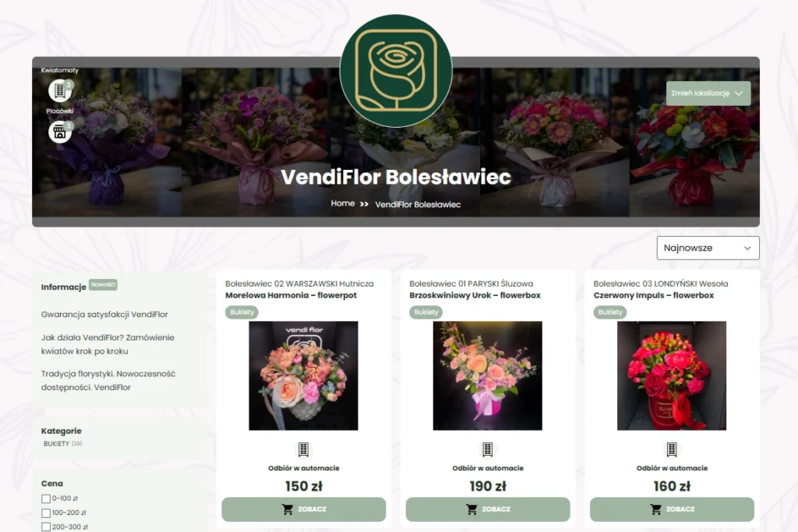Screen dimensions: 798x532
Task: Open the Najnowsze sorting dropdown
Action: [708, 248]
